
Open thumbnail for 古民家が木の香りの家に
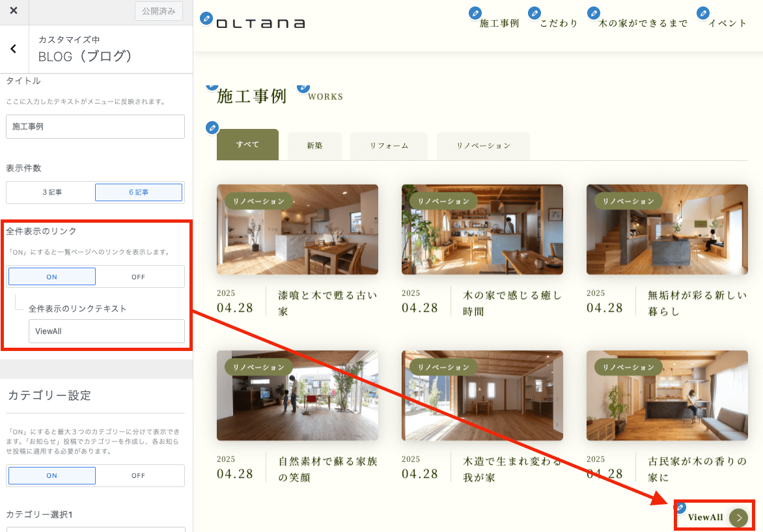coord(667,395)
